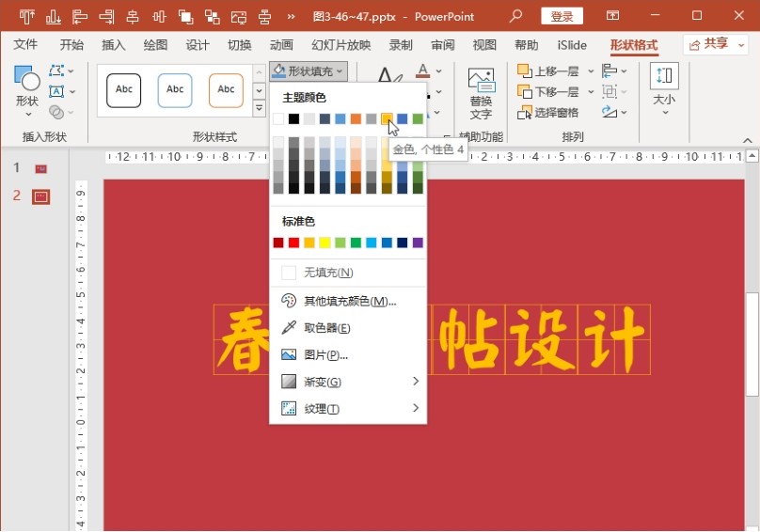
Task: Click the 共享 (Share) button
Action: pyautogui.click(x=716, y=44)
